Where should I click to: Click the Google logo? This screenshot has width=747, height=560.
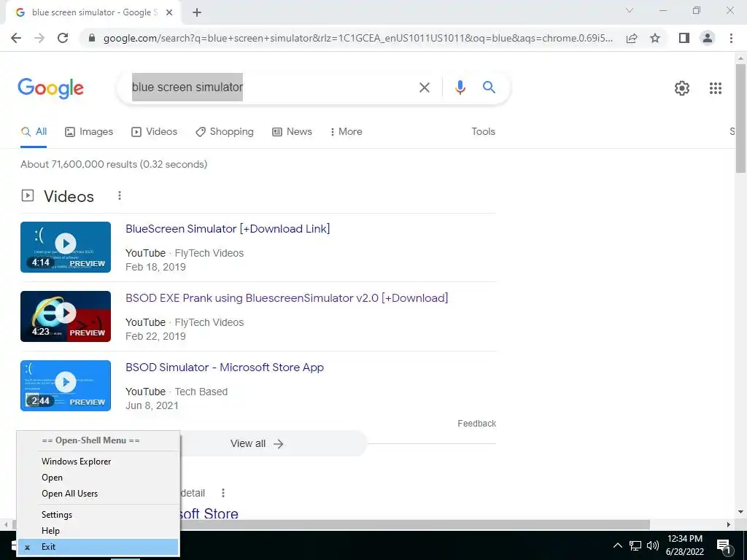pos(50,88)
